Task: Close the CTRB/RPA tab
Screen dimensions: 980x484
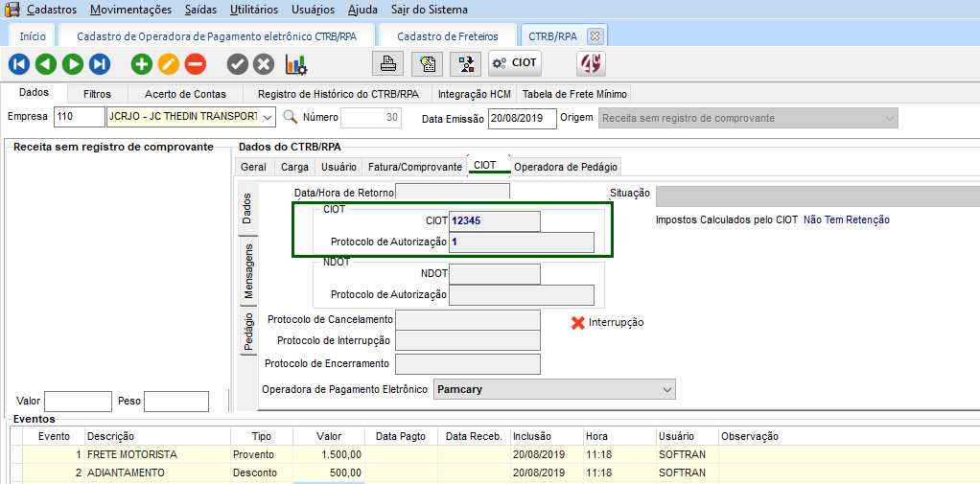Action: point(595,35)
